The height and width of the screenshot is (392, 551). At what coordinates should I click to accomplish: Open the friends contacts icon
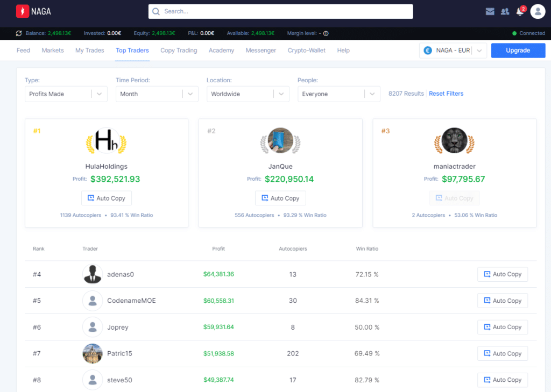[x=505, y=12]
